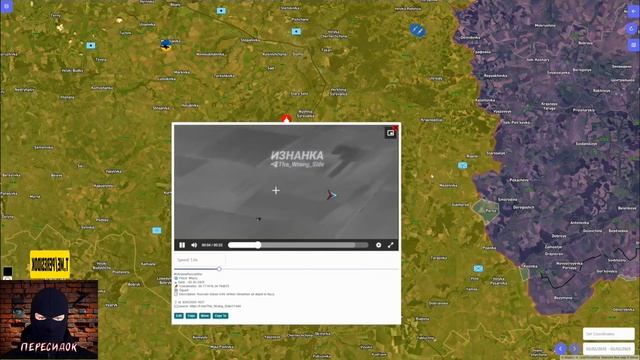Click the blue back-arrow button at the top-right map corner
This screenshot has width=640, height=360.
click(633, 11)
